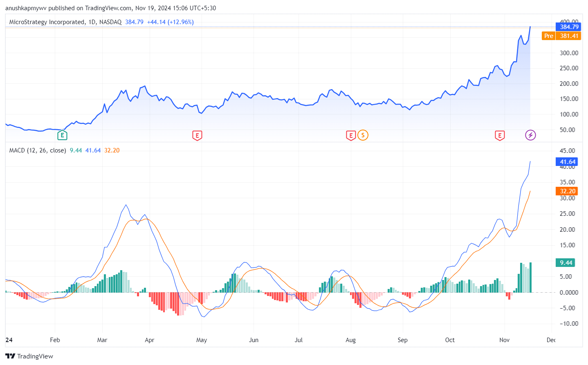Screen dimensions: 588x365
Task: Click the 25.00 MACD axis label
Action: pos(567,214)
